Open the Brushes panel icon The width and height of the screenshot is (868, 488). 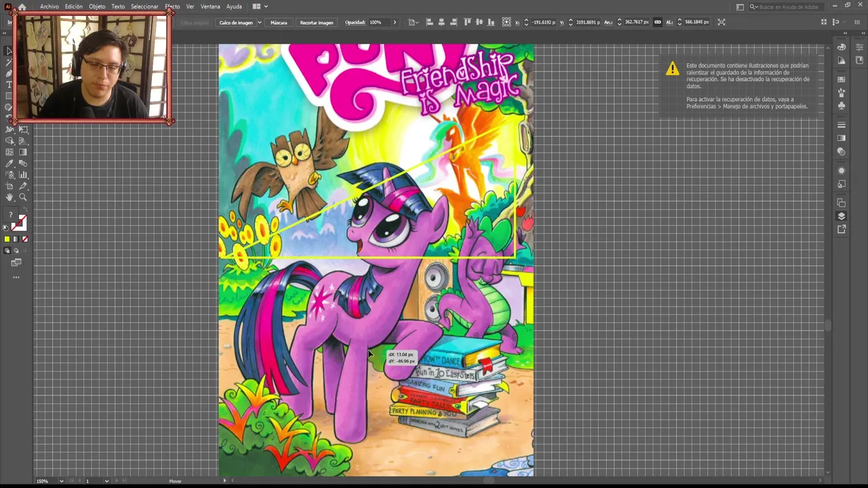pos(841,91)
